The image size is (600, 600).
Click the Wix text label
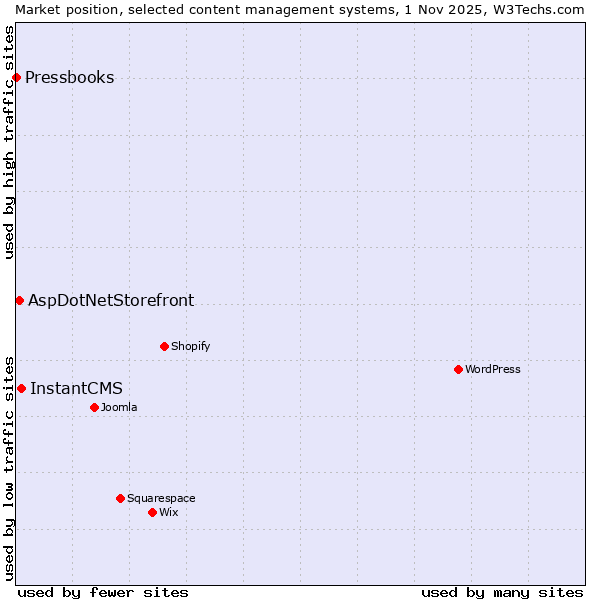(169, 512)
